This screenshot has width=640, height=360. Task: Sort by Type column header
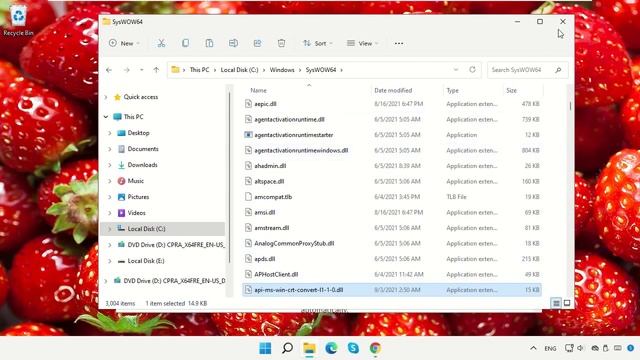(452, 91)
